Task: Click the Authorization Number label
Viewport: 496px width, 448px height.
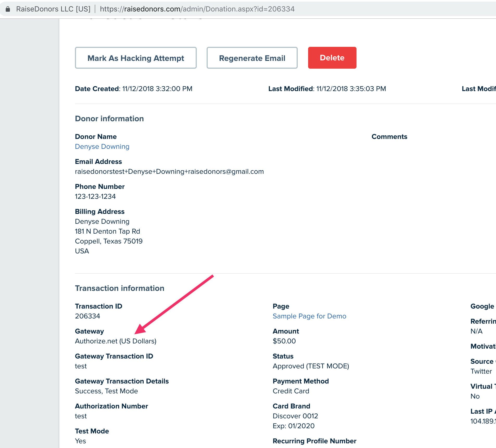Action: point(111,406)
